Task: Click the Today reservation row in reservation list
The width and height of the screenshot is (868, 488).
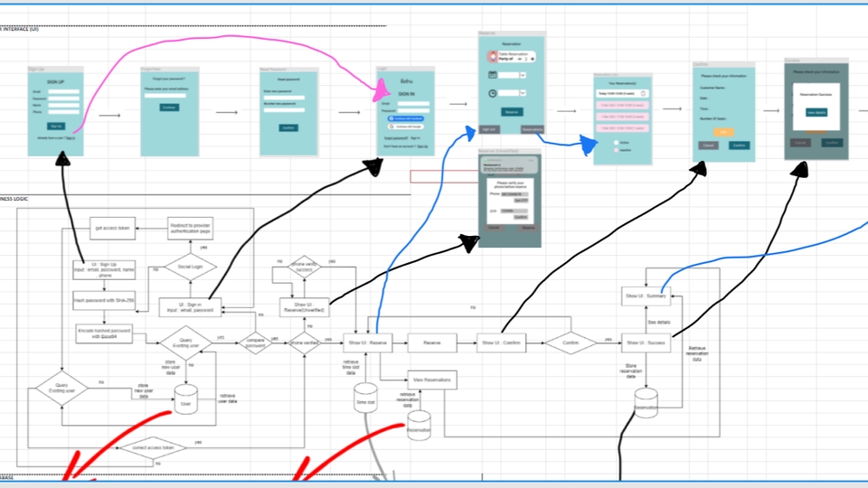Action: [x=622, y=93]
